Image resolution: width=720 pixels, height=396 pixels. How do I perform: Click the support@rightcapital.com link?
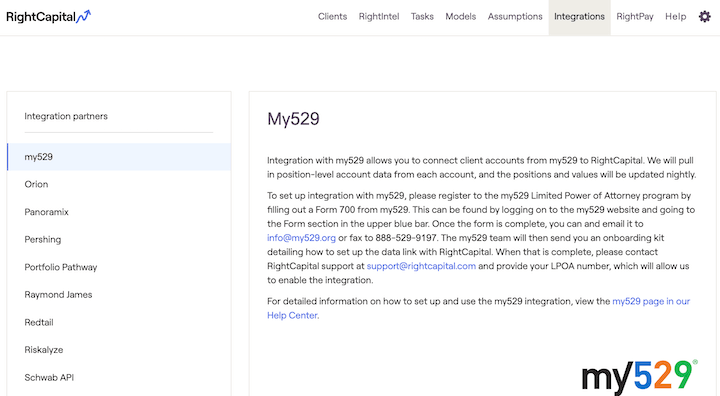[x=421, y=266]
